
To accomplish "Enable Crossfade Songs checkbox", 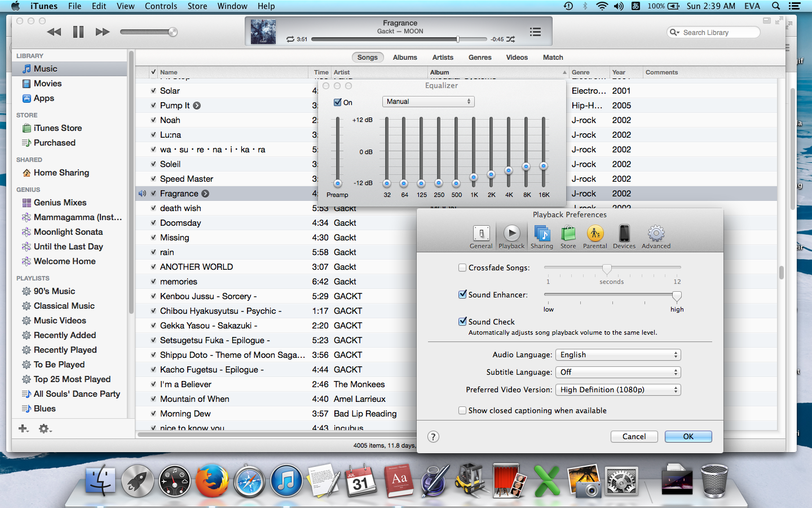I will [x=462, y=268].
